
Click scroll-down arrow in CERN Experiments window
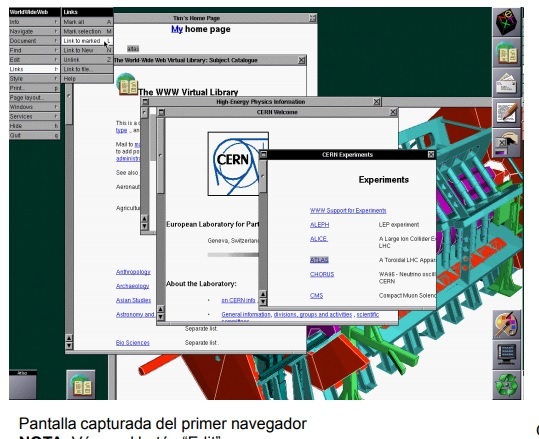263,302
